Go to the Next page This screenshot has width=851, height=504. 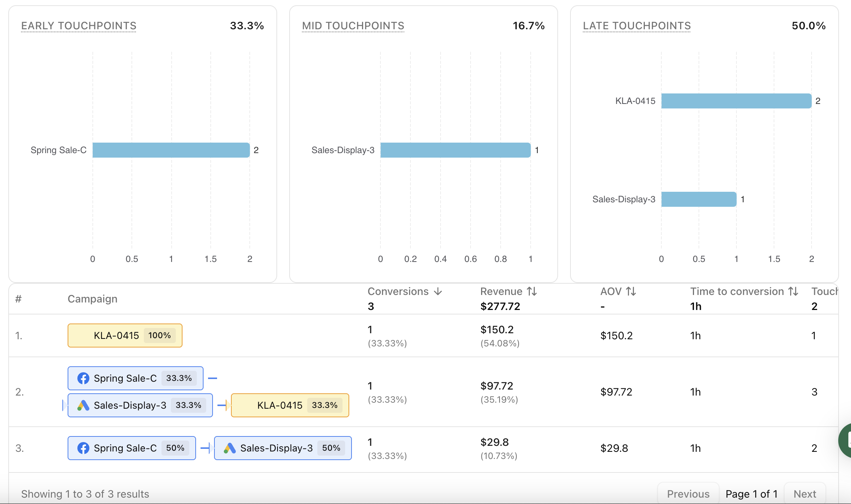coord(804,493)
